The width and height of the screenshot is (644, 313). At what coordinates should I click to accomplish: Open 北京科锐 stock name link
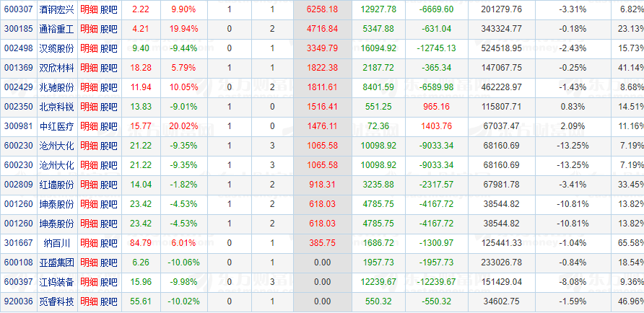click(x=57, y=107)
